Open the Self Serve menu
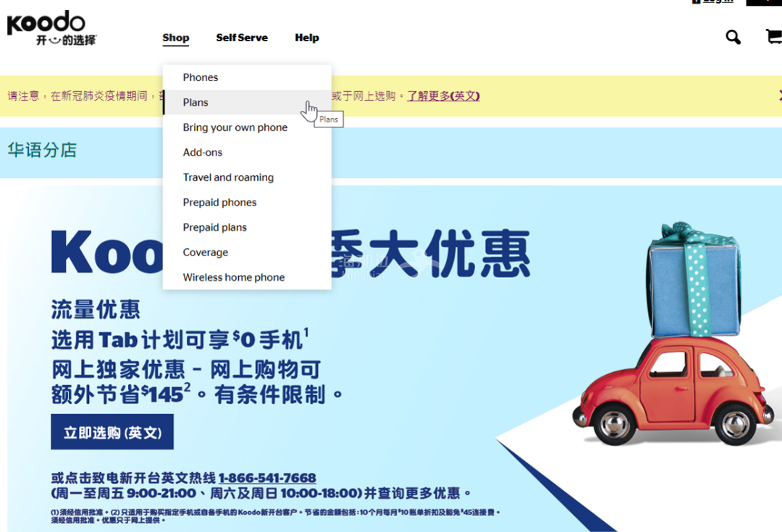Viewport: 782px width, 532px height. point(242,38)
